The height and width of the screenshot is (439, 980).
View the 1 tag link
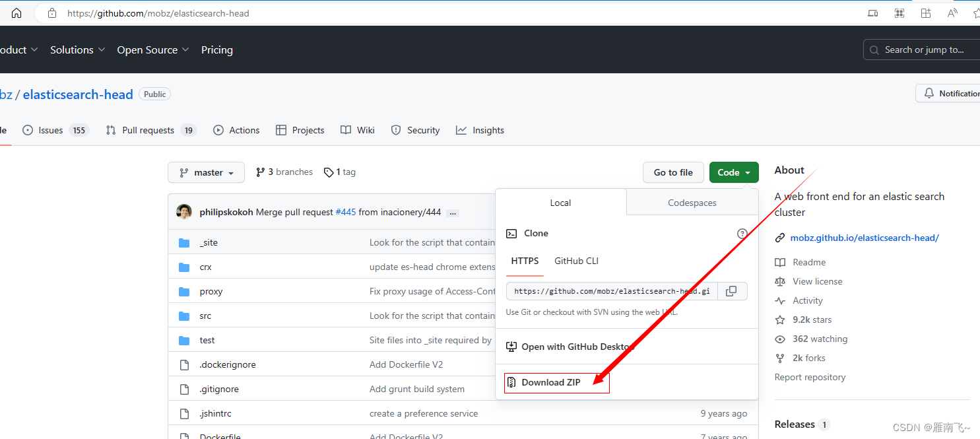[x=340, y=172]
